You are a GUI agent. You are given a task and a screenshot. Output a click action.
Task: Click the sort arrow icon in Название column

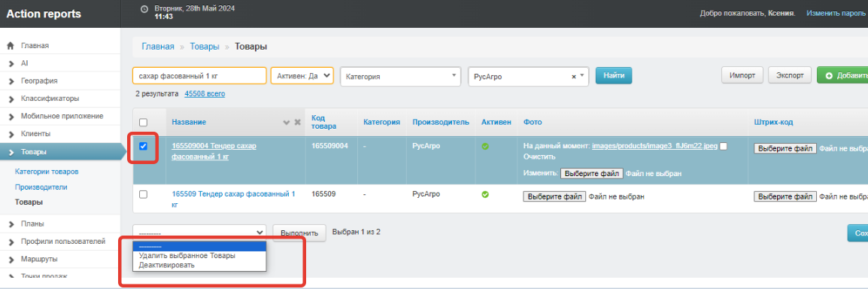[286, 123]
